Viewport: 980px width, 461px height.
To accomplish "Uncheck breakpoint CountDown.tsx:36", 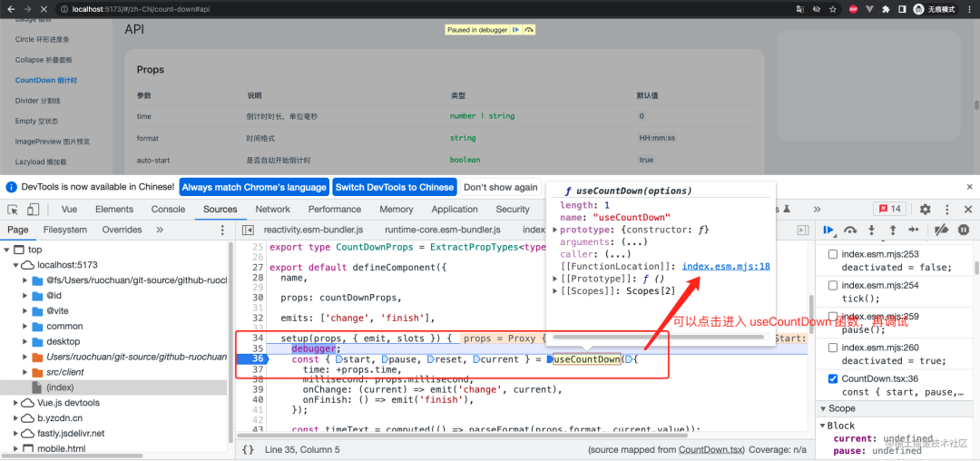I will click(x=832, y=378).
